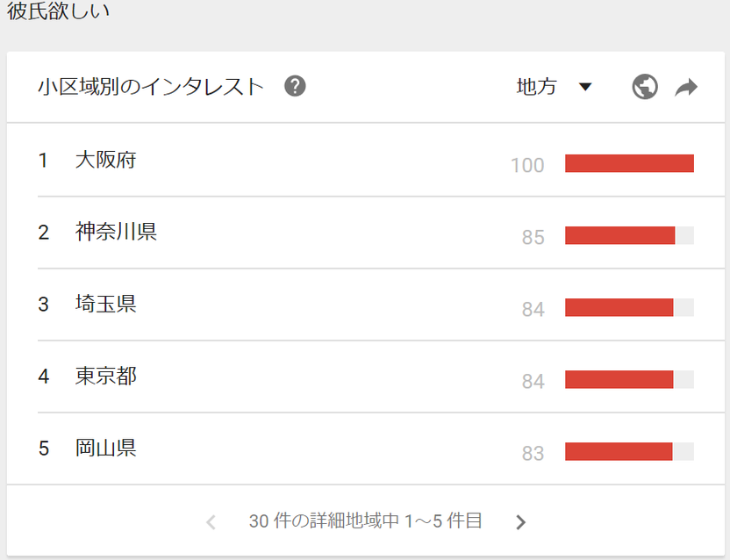Viewport: 730px width, 560px height.
Task: Click the 小区域別のインタレスト heading
Action: [151, 87]
